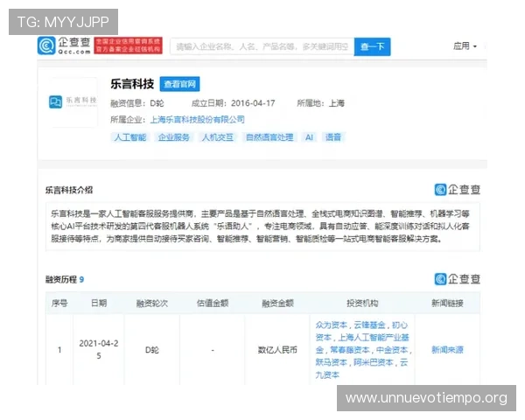
Task: Click the 乐言科技 title heading
Action: 132,84
